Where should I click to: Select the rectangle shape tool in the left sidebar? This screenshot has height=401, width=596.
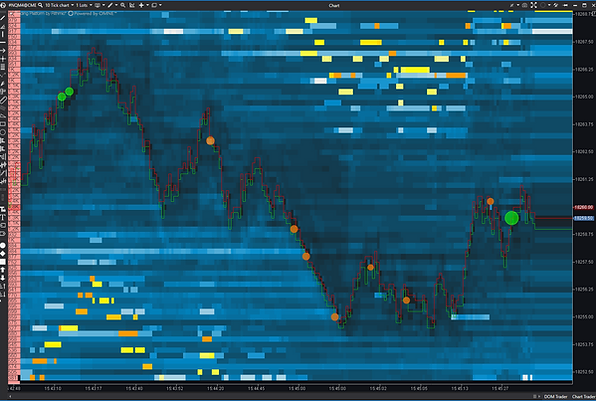3,124
